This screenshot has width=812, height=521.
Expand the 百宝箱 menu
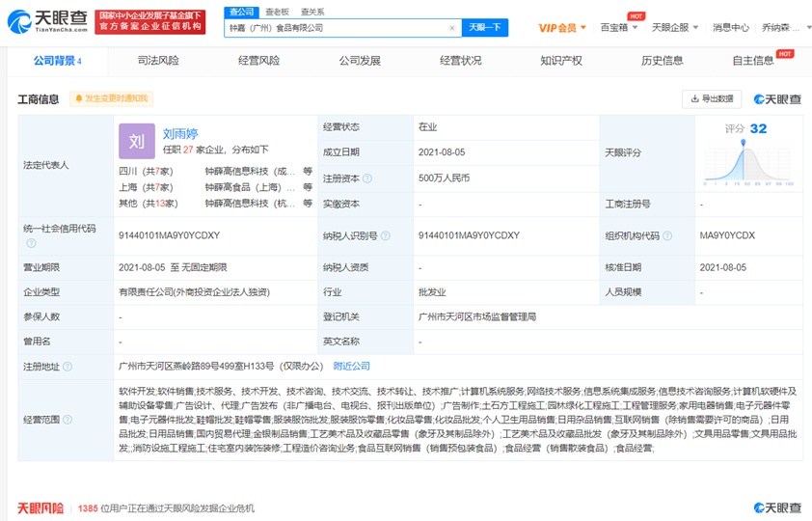click(x=619, y=27)
